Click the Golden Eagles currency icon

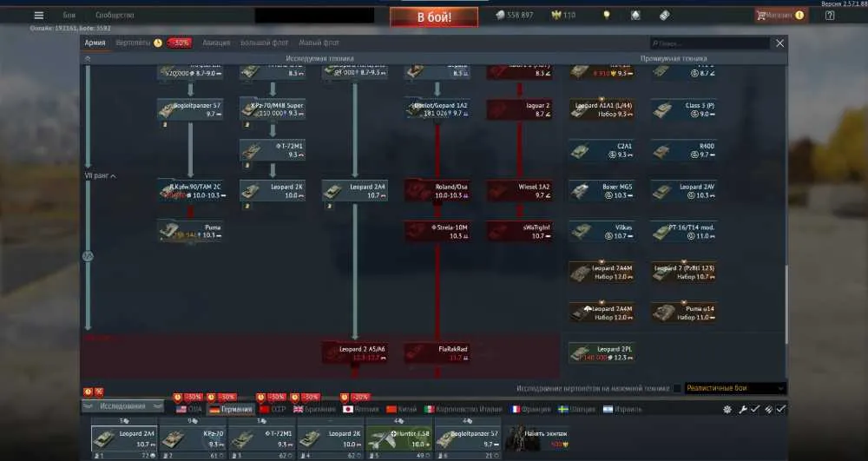[556, 15]
